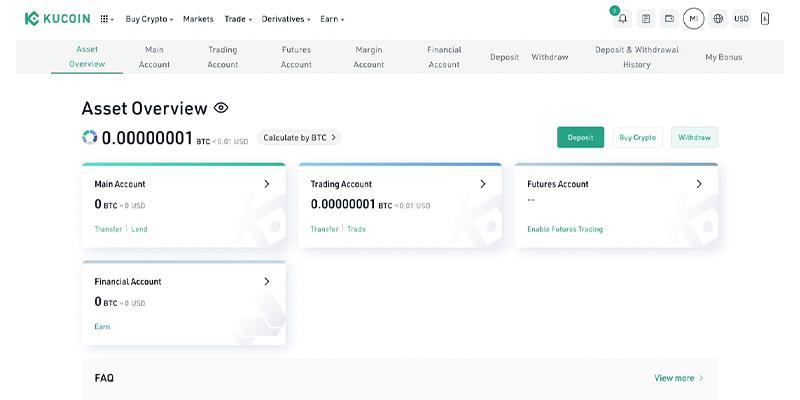
Task: Click the 0.00000001 total balance value
Action: coord(147,138)
